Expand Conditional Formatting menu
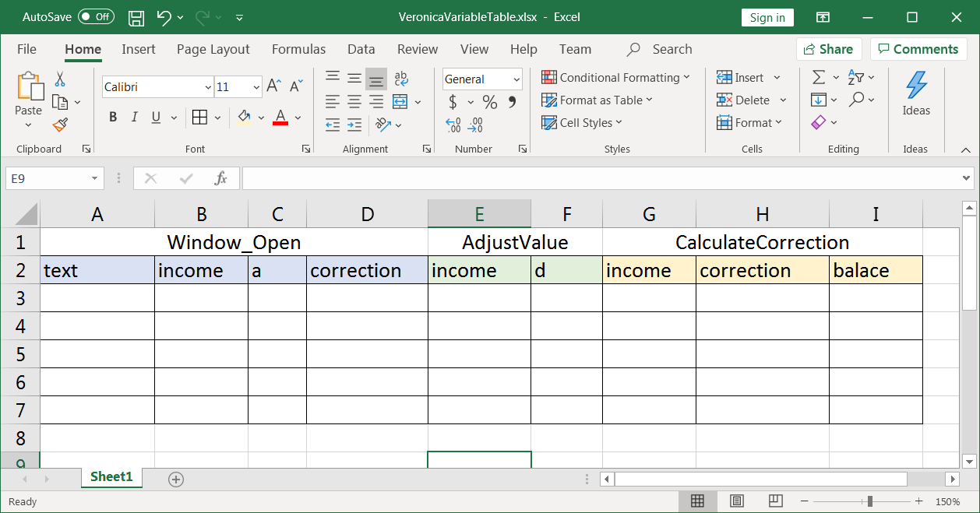Viewport: 980px width, 513px height. (x=615, y=78)
